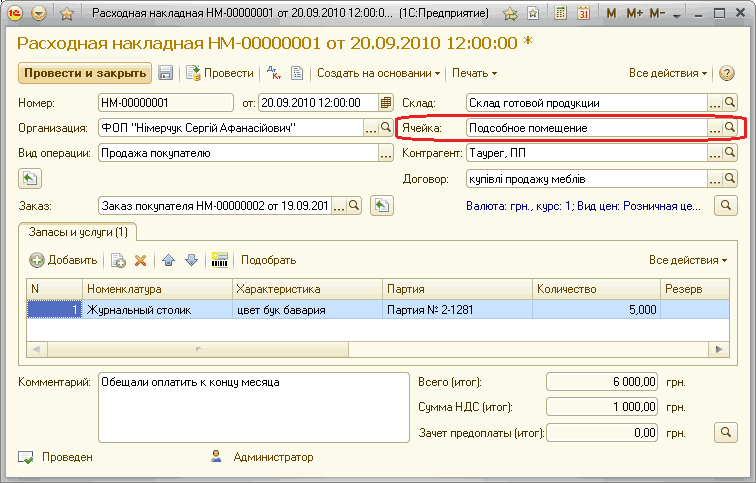
Task: Move the row up with the up arrow
Action: (x=168, y=260)
